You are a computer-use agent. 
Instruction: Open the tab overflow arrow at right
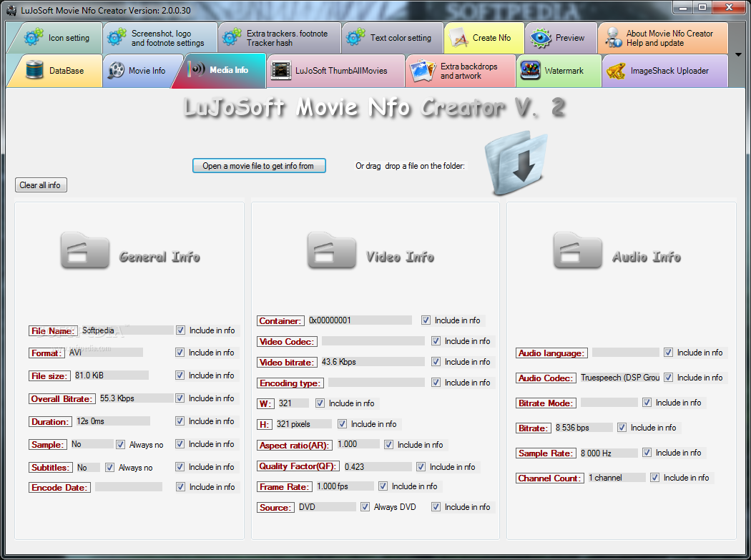click(x=738, y=54)
